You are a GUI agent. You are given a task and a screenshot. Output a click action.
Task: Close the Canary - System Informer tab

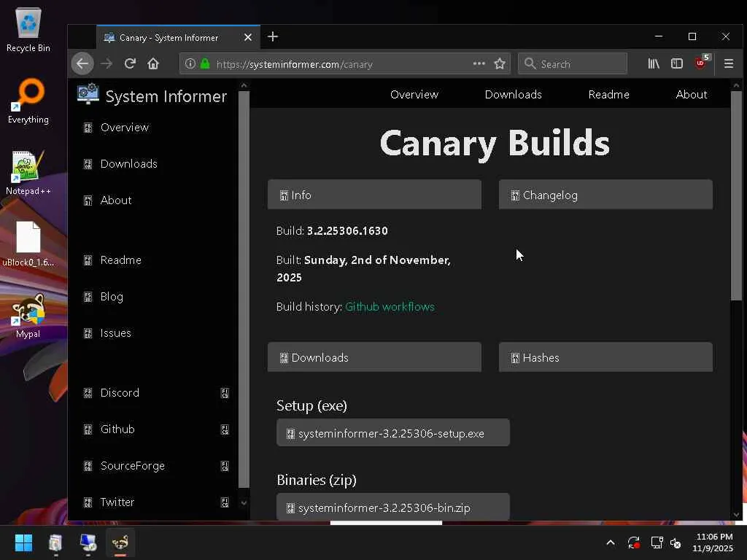248,37
